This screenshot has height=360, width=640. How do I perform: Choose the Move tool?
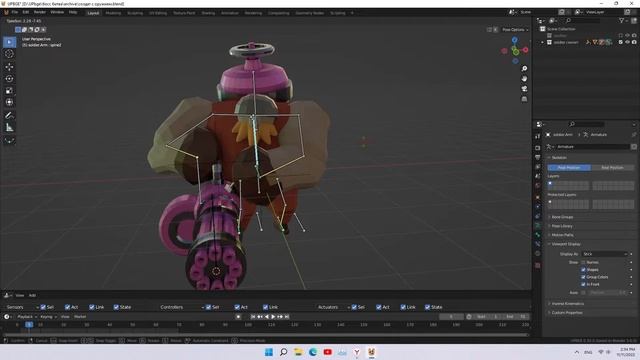click(x=9, y=67)
